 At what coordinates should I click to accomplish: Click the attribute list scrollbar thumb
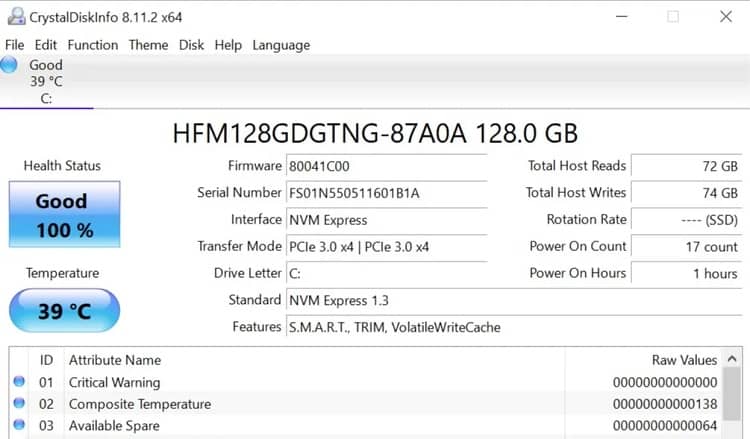point(732,394)
